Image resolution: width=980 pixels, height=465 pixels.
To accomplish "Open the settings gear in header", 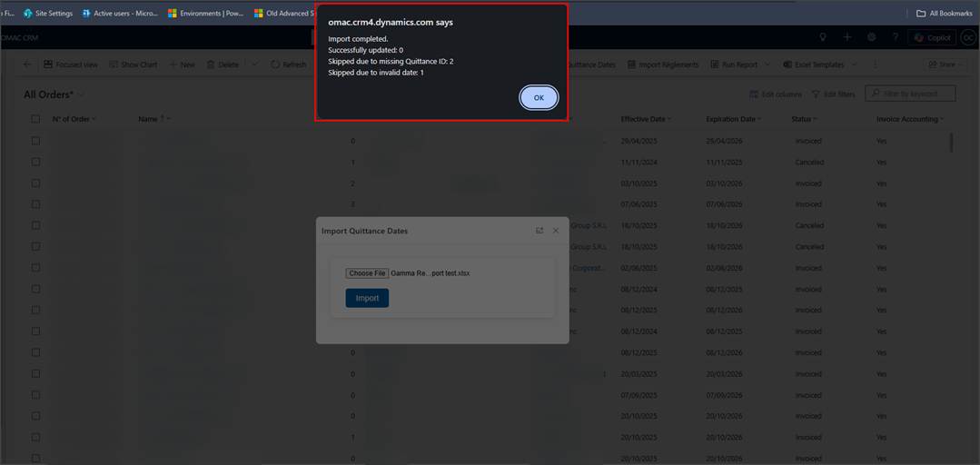I will coord(871,37).
